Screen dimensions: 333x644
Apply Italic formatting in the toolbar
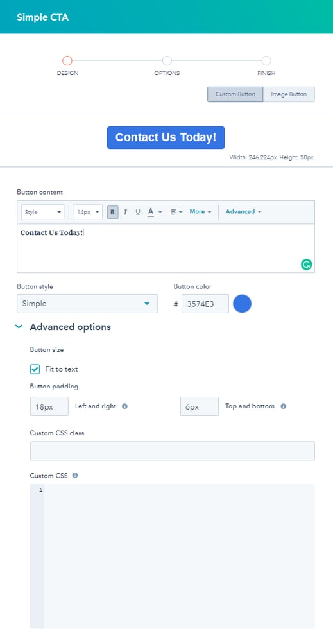pyautogui.click(x=125, y=212)
